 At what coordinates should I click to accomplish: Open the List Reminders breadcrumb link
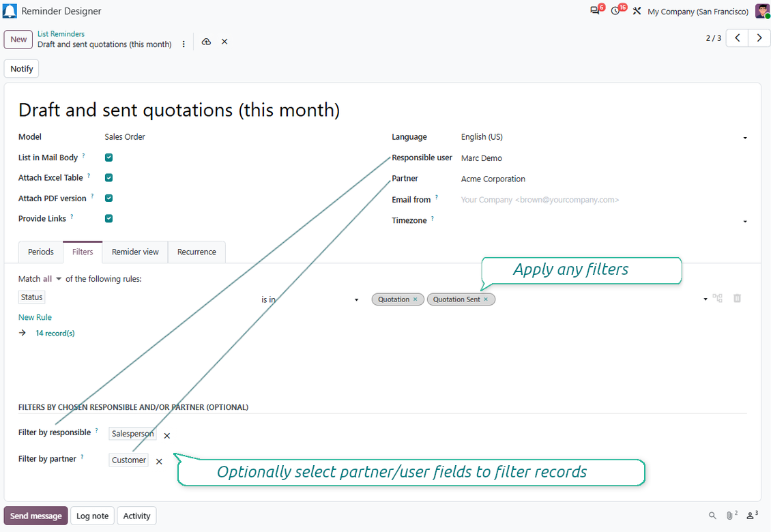[61, 34]
